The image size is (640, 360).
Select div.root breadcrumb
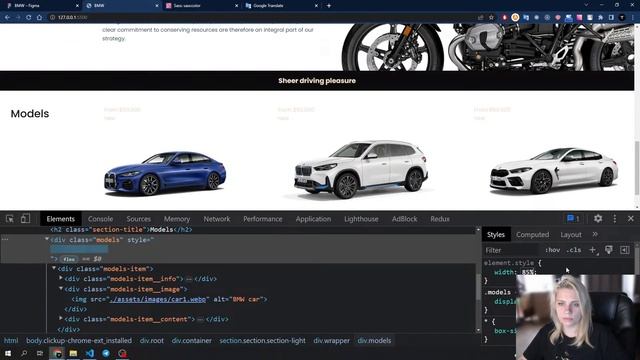pyautogui.click(x=151, y=340)
